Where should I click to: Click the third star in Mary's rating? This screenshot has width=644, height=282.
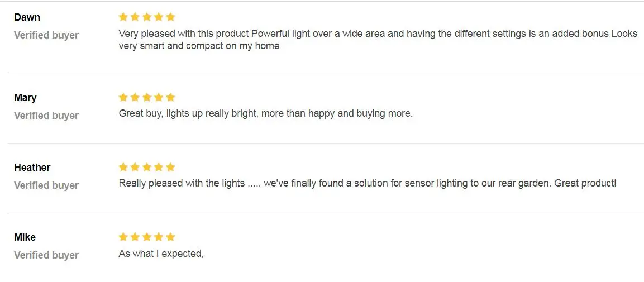(147, 97)
